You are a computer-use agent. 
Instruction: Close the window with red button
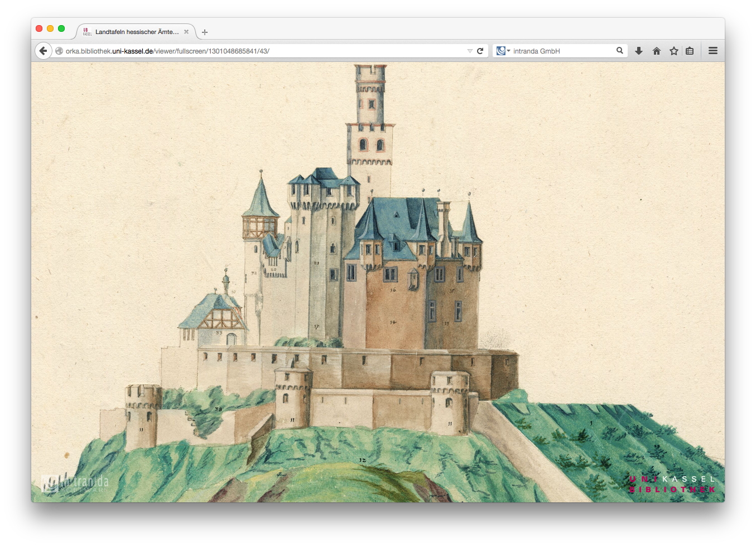tap(39, 28)
